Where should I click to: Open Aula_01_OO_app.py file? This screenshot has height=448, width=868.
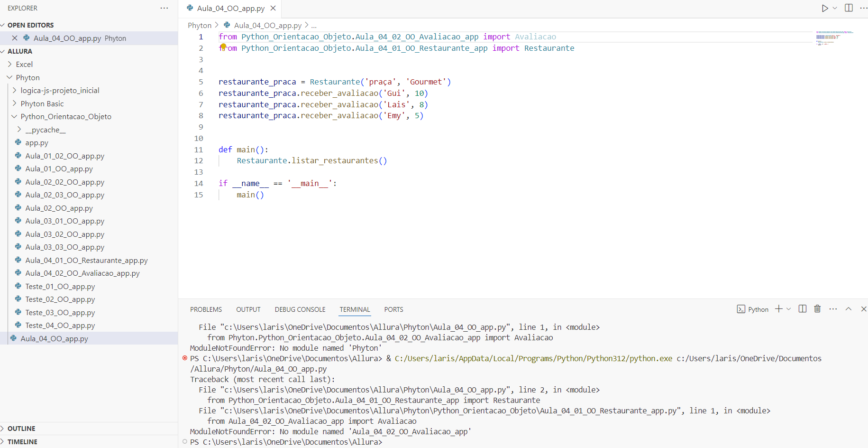click(59, 168)
